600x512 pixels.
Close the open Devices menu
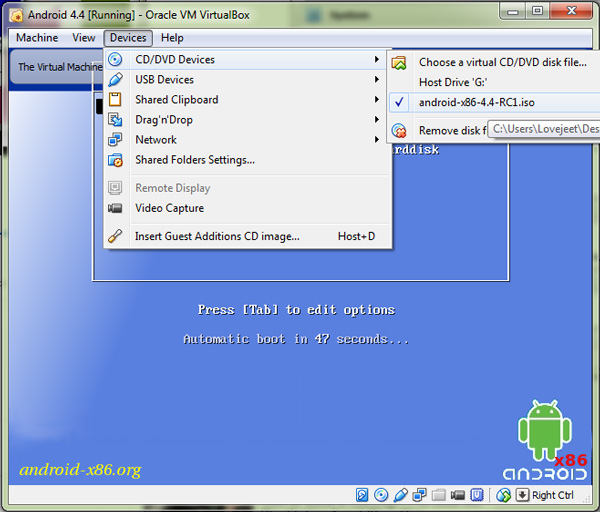[x=128, y=38]
